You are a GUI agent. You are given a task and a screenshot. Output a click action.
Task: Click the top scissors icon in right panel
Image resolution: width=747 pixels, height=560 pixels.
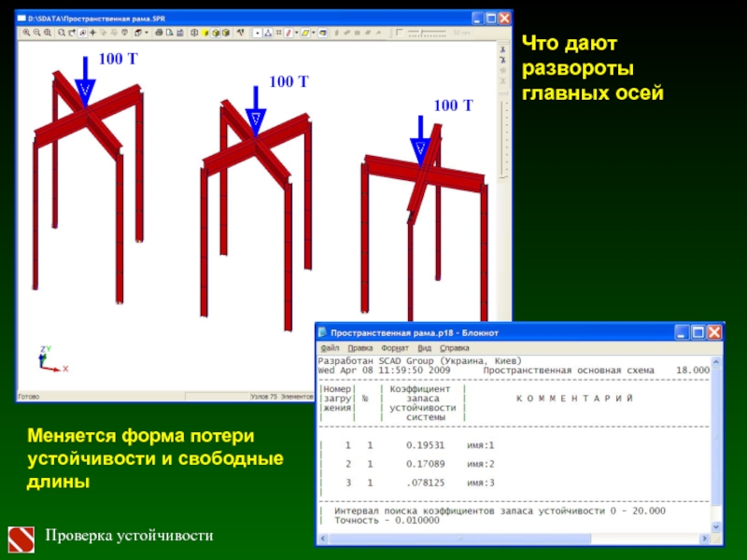(x=502, y=49)
